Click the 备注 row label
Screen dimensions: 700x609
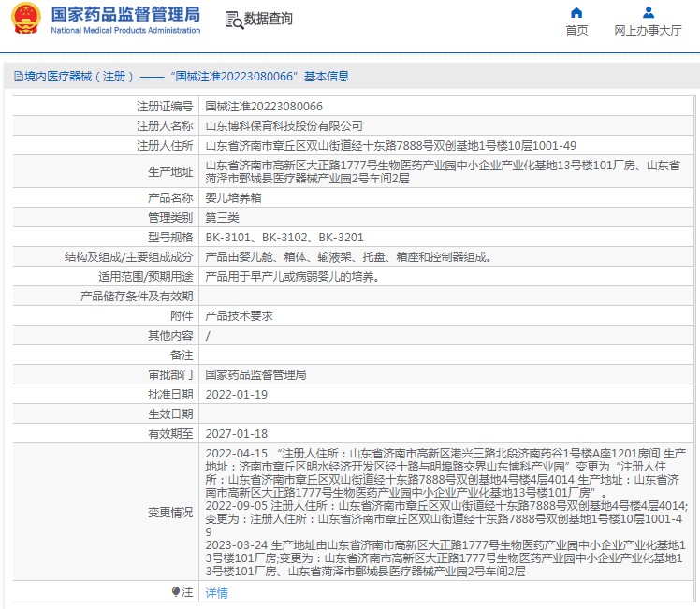click(182, 355)
